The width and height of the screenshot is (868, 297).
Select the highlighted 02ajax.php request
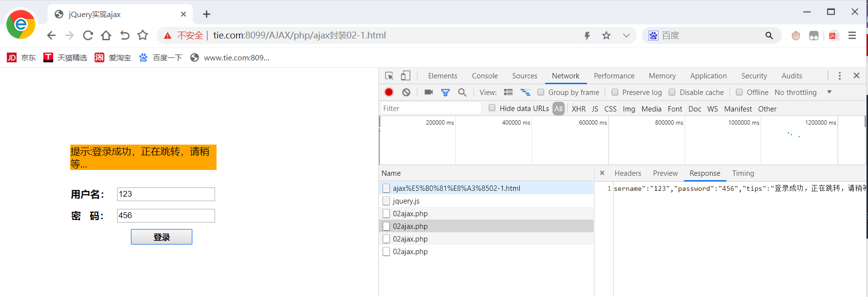point(486,226)
